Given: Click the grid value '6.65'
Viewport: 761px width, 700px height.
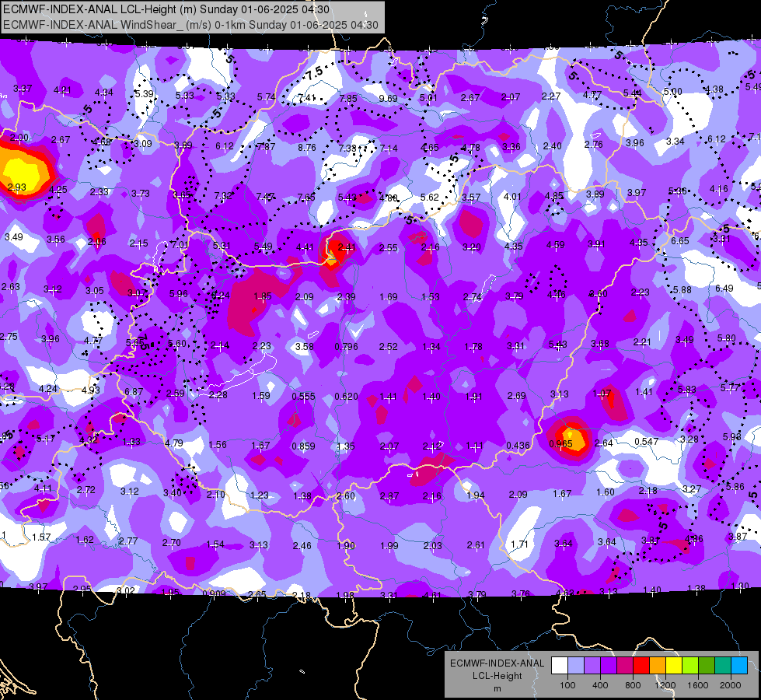Looking at the screenshot, I should pos(680,241).
